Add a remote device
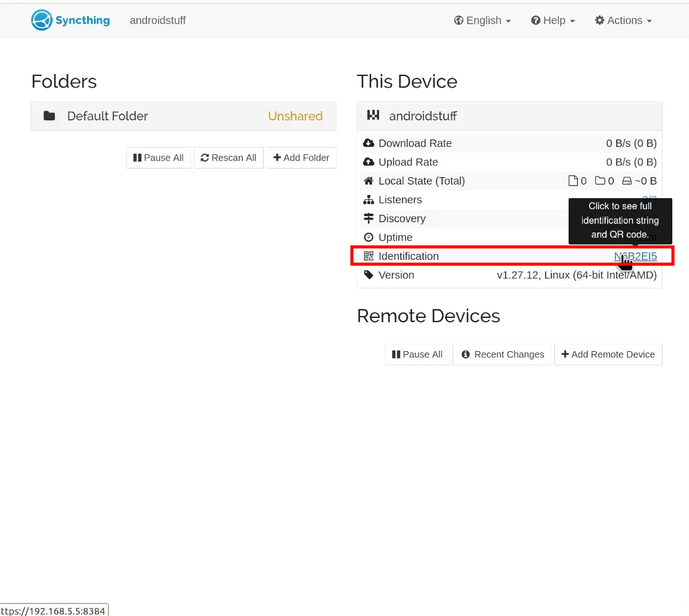The width and height of the screenshot is (689, 616). [608, 354]
